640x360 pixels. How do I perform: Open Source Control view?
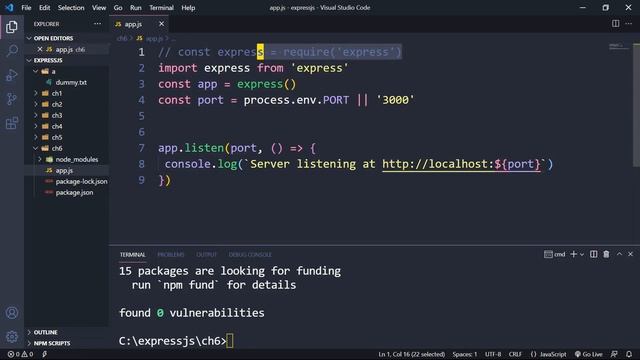(x=11, y=99)
